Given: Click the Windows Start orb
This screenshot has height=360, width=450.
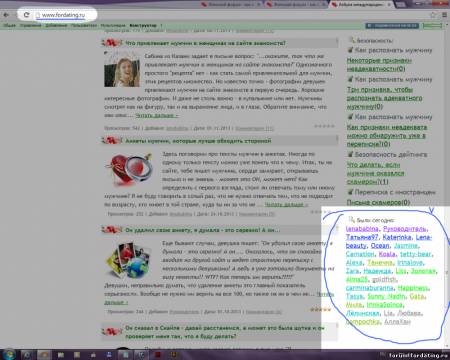Looking at the screenshot, I should 9,354.
